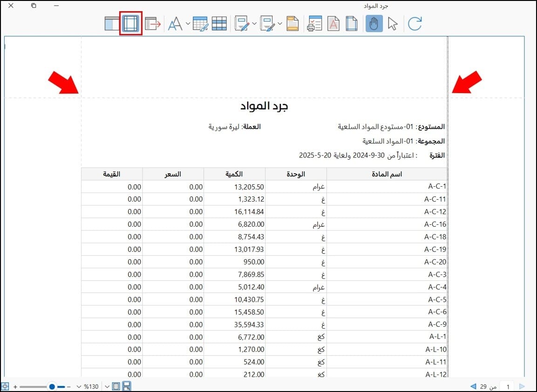Select the arrow pointer tool
The image size is (537, 392).
click(x=393, y=24)
